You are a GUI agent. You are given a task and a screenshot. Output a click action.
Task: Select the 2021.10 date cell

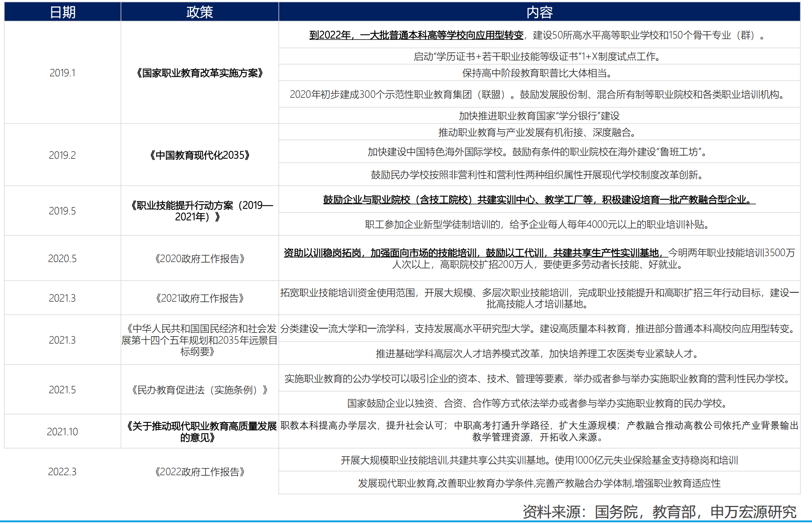[x=63, y=432]
